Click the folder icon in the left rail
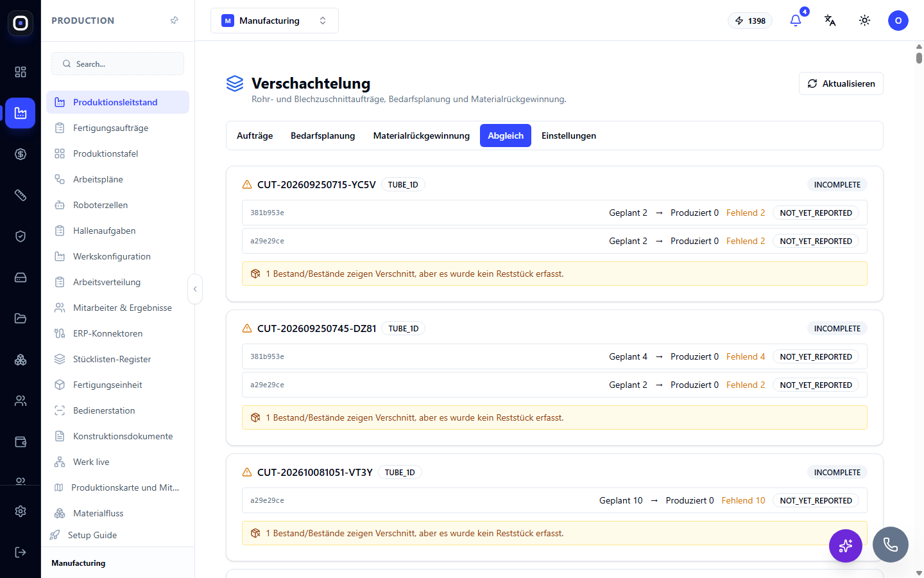 21,319
